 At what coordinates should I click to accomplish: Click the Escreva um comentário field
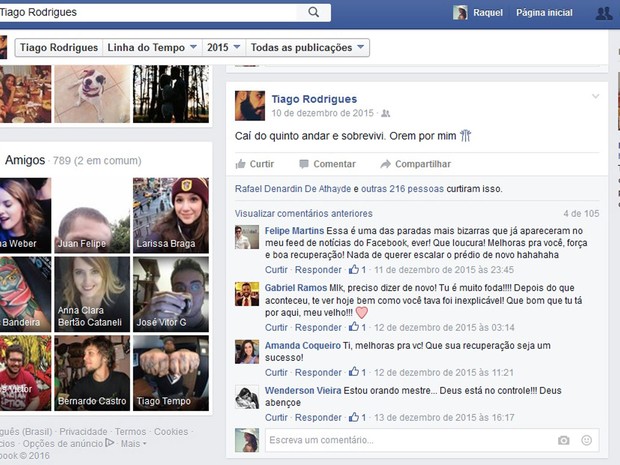(x=405, y=440)
